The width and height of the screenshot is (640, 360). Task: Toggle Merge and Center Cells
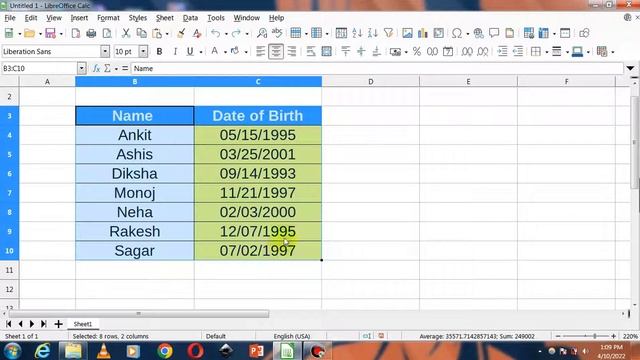coord(327,51)
